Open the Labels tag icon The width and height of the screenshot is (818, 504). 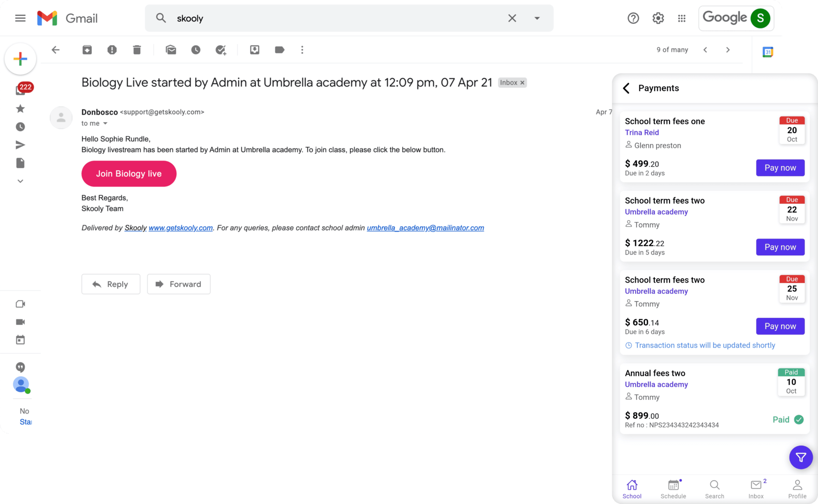click(280, 50)
